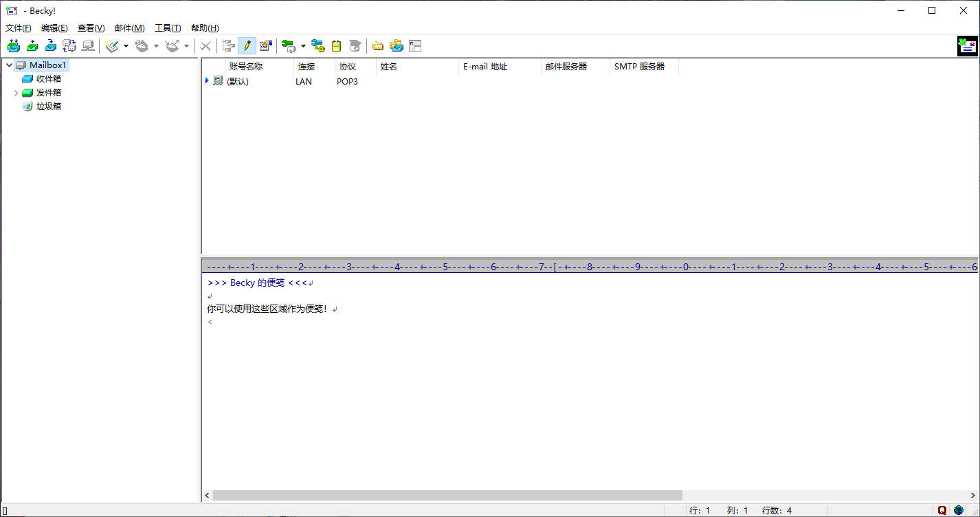The image size is (980, 517).
Task: Click the memo scrollbar left arrow
Action: pos(208,495)
